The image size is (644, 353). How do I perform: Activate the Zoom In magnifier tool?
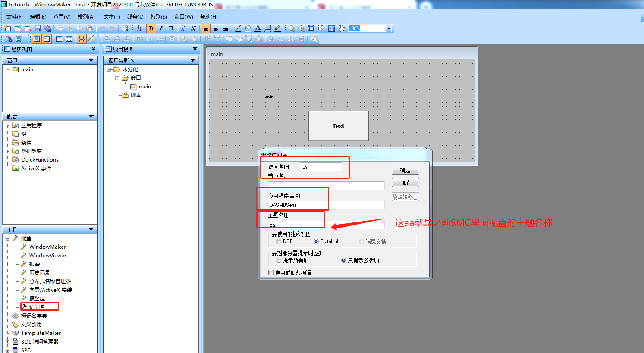[x=302, y=28]
